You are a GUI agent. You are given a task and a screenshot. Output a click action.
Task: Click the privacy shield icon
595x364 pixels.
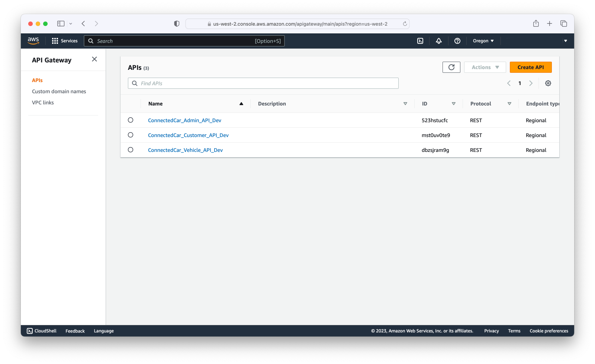(177, 23)
